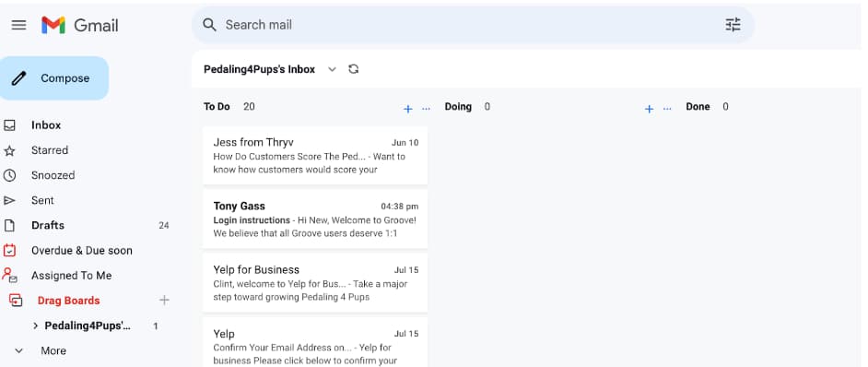
Task: Click Pedaling4Pups's Inbox board title
Action: click(259, 69)
